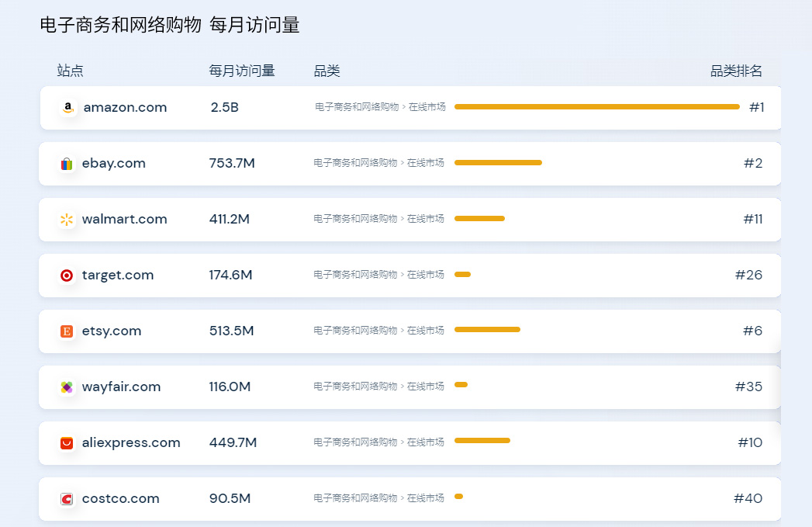Screen dimensions: 812x527
Task: Open the aliexpress.com site link
Action: coord(131,442)
